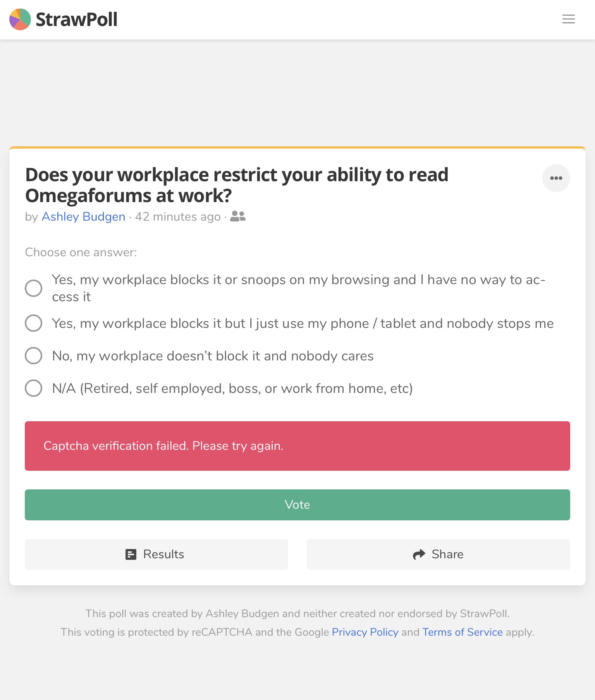Open the hamburger menu icon
Image resolution: width=595 pixels, height=700 pixels.
coord(568,19)
